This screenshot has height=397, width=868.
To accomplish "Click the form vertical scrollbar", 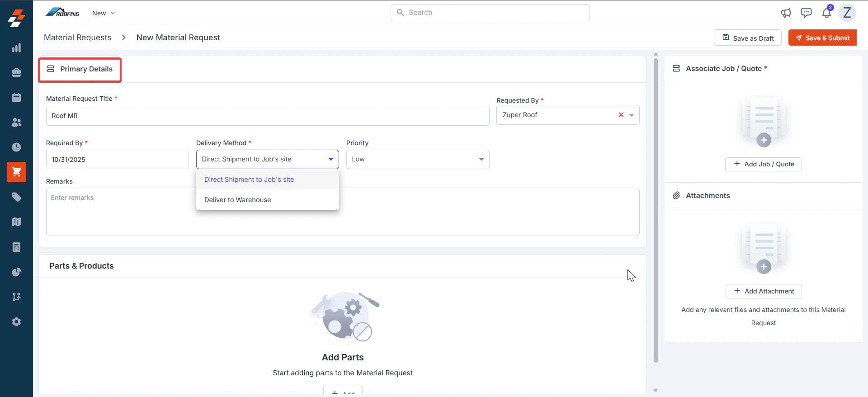I will click(x=656, y=210).
